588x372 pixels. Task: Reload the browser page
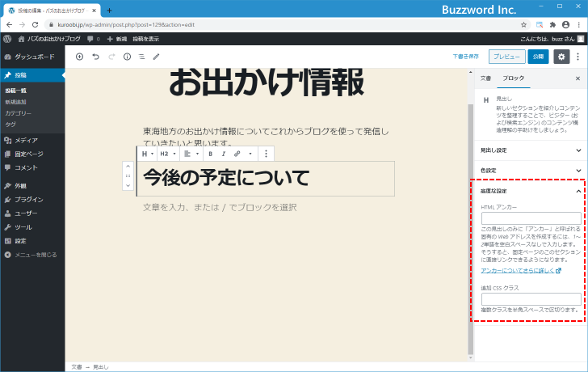click(x=35, y=25)
